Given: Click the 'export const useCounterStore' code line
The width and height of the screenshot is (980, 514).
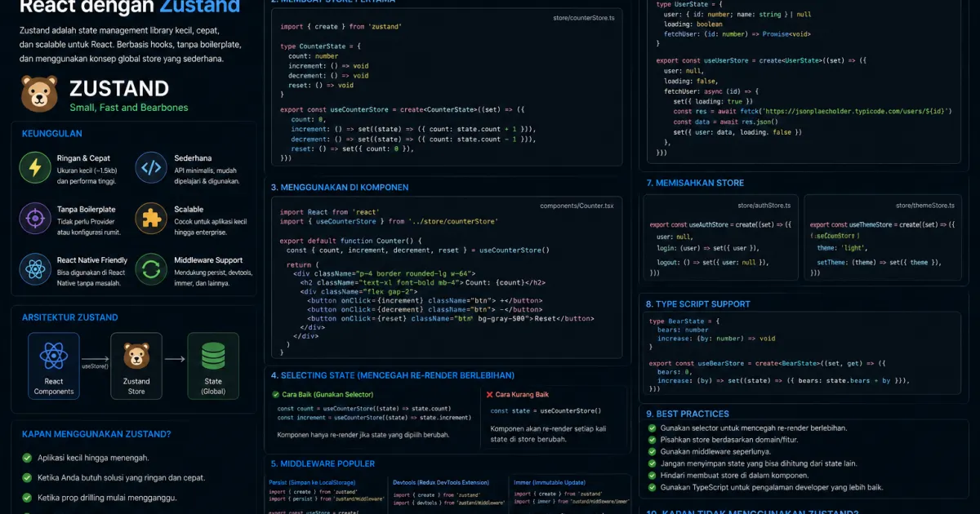Looking at the screenshot, I should point(402,109).
